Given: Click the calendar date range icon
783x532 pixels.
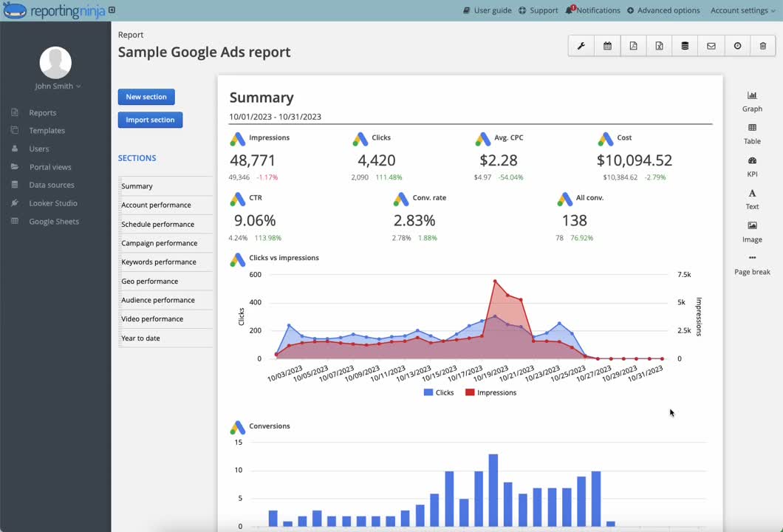Looking at the screenshot, I should [607, 46].
